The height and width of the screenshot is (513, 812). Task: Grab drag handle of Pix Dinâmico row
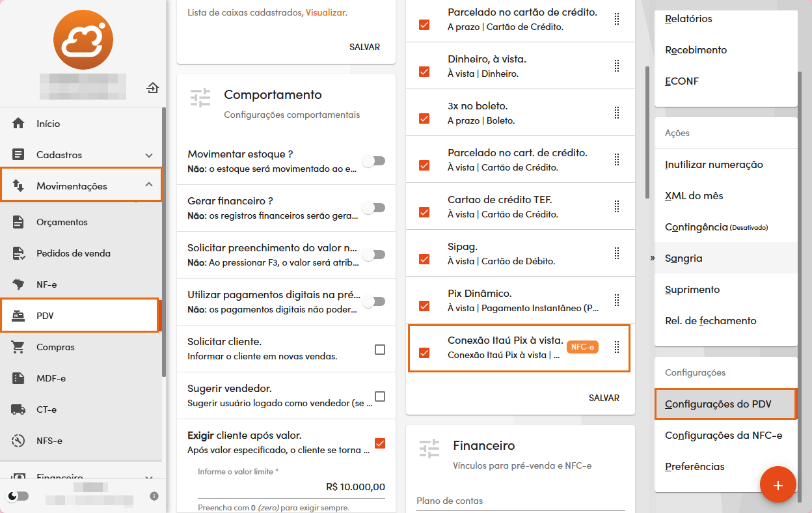click(x=617, y=300)
